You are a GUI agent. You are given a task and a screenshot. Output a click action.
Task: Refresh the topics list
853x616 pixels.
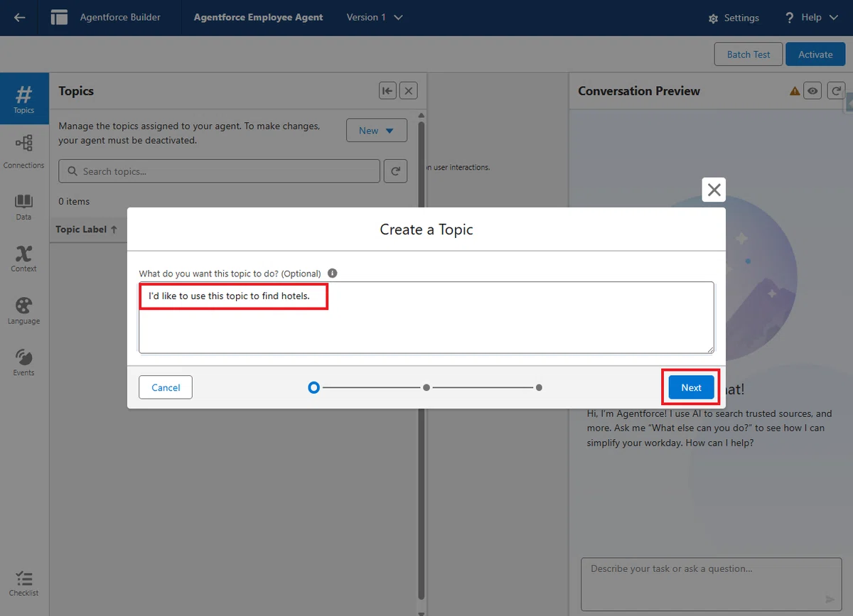(x=396, y=171)
